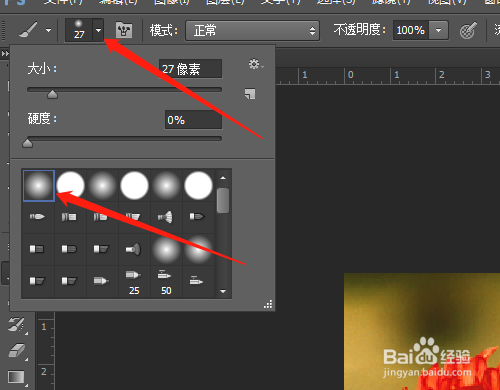Screen dimensions: 500x390
Task: Open the brush preset picker dropdown arrow
Action: click(x=98, y=30)
